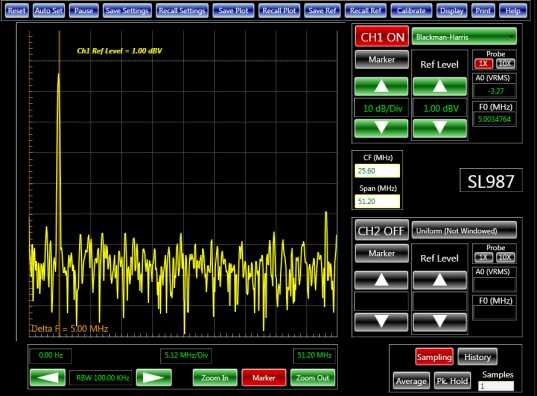Click the Reset button
537x396 pixels.
click(16, 11)
